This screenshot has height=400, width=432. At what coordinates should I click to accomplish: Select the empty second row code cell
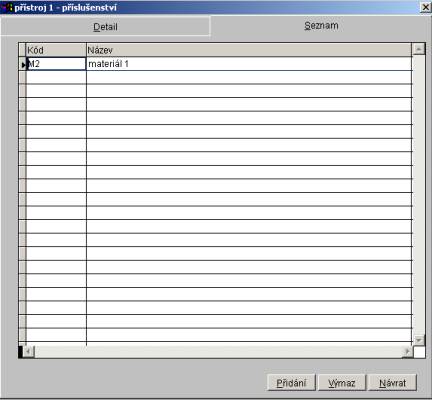56,77
